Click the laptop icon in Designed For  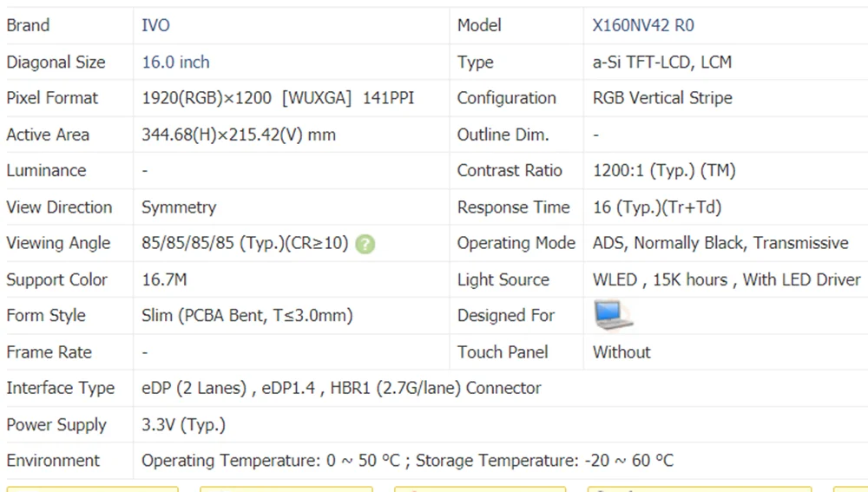coord(612,315)
